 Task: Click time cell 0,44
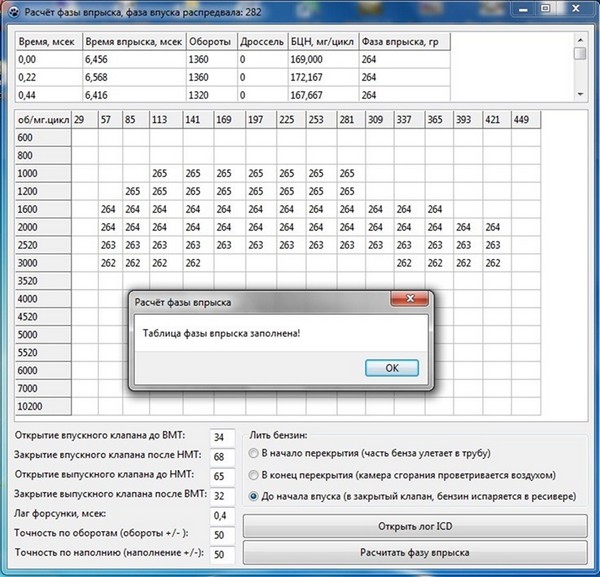49,95
